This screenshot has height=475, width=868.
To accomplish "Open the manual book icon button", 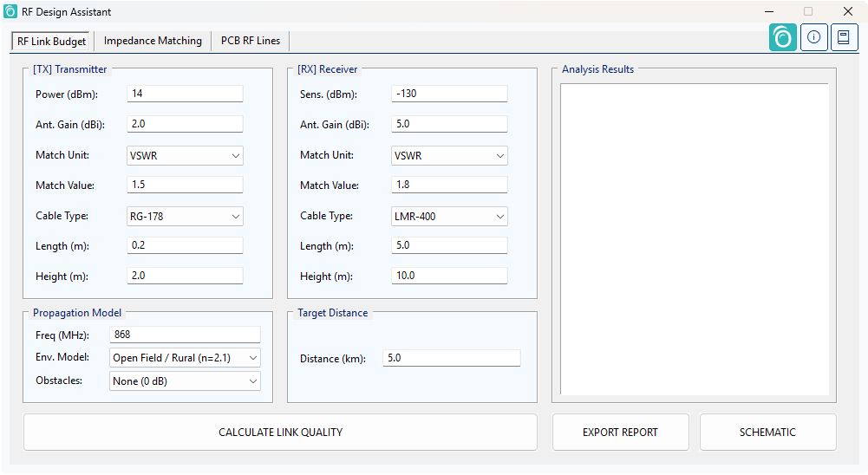I will click(x=844, y=37).
